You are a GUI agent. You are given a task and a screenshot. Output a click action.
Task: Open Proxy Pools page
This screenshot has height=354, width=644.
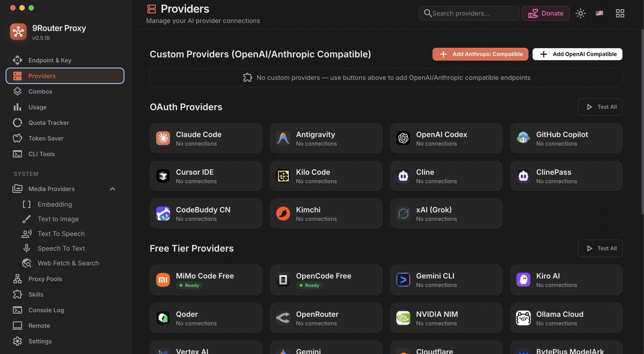65,279
